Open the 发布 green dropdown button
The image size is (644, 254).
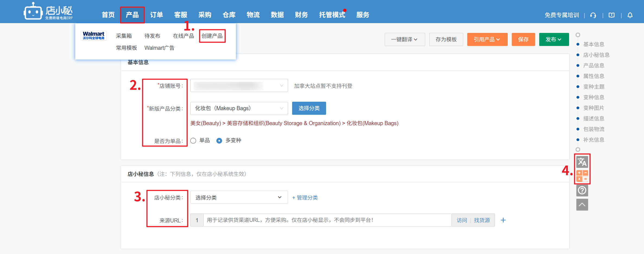(x=554, y=39)
